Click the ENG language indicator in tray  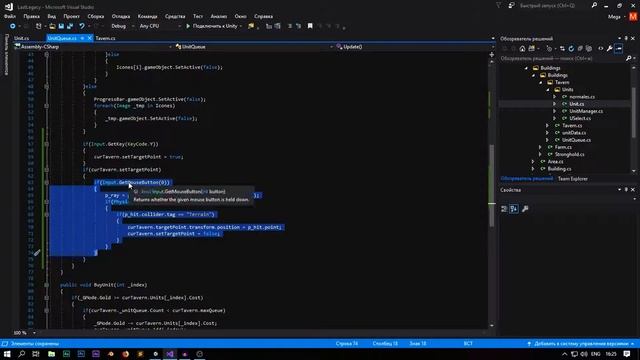pyautogui.click(x=596, y=354)
